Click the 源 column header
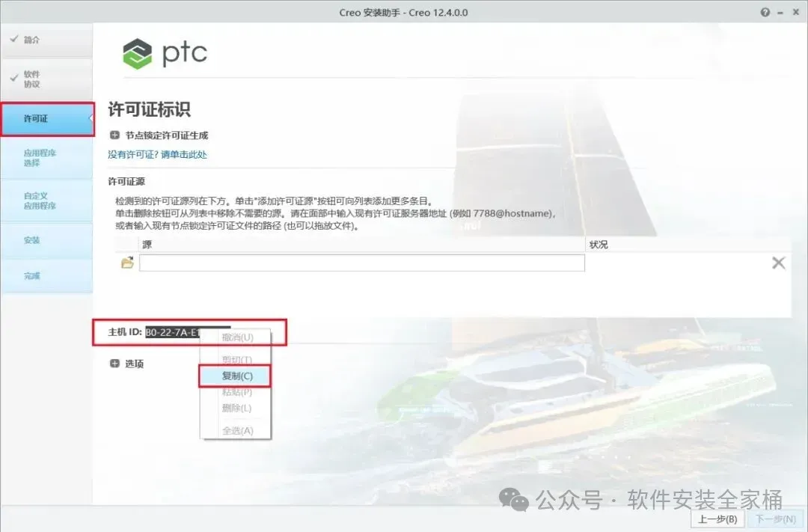808x532 pixels. pos(362,245)
